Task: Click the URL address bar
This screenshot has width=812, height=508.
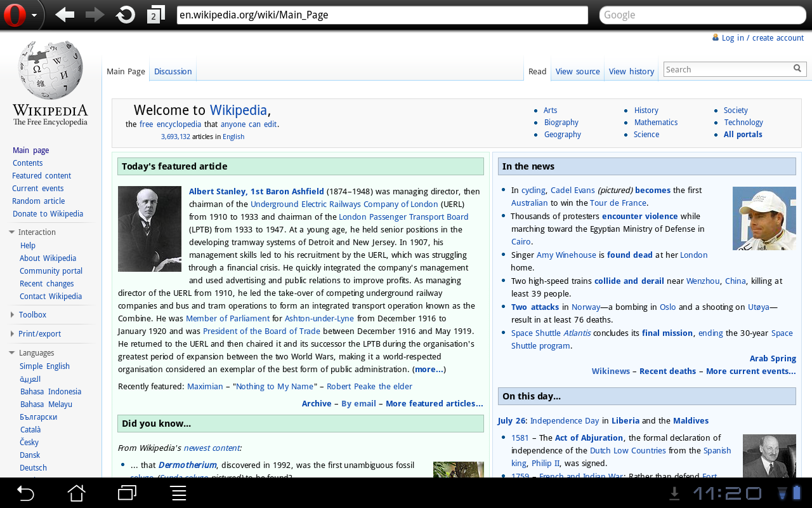Action: 383,15
